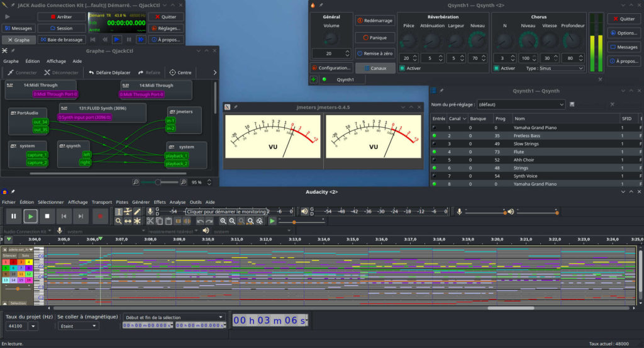The height and width of the screenshot is (348, 644).
Task: Click the green plus add-engine icon in Qsynth
Action: pos(313,80)
